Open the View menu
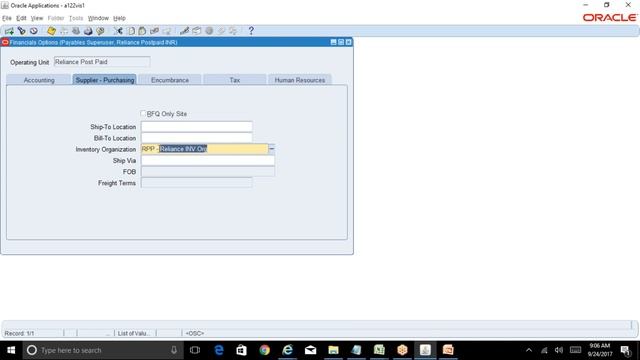640x360 pixels. (37, 18)
